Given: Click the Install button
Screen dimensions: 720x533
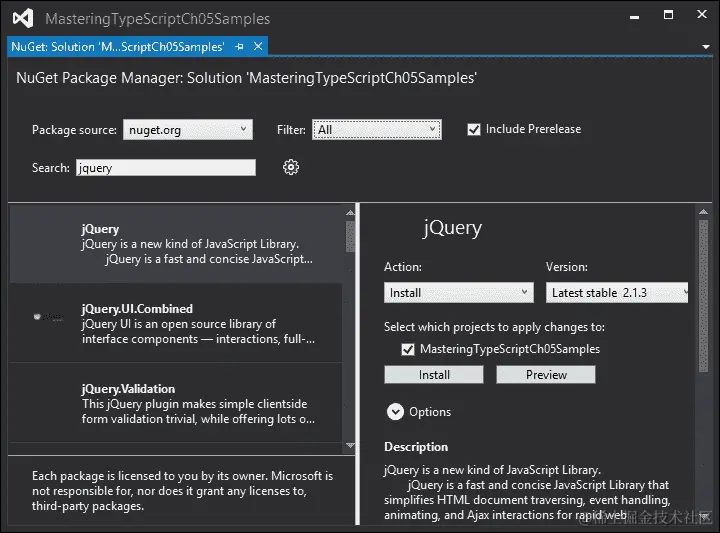Looking at the screenshot, I should click(434, 375).
